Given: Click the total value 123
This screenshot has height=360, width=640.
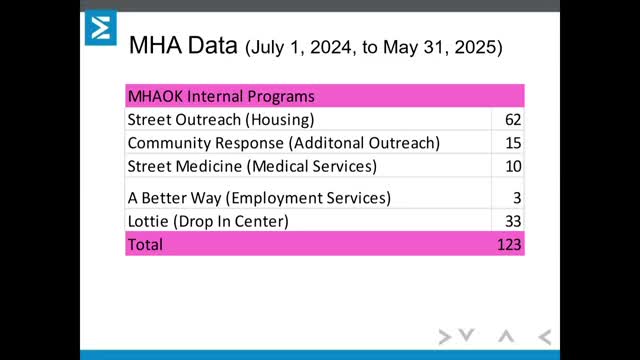Looking at the screenshot, I should pyautogui.click(x=509, y=244).
